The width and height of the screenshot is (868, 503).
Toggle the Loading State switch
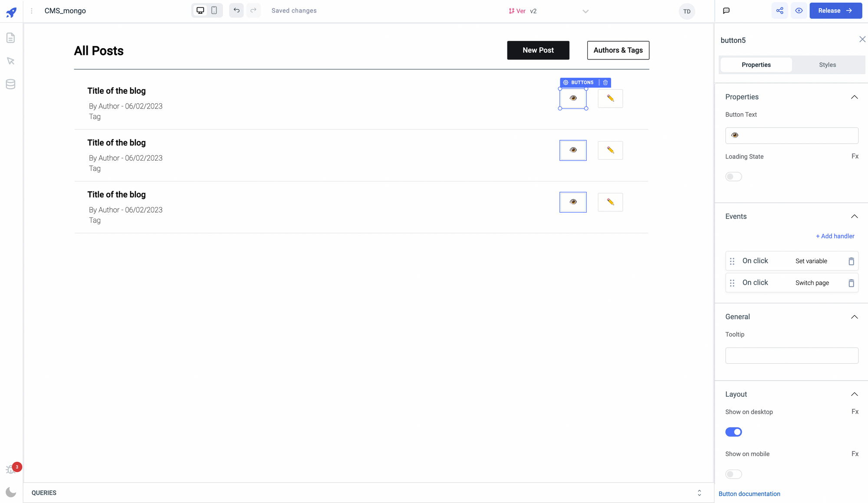[x=733, y=177]
